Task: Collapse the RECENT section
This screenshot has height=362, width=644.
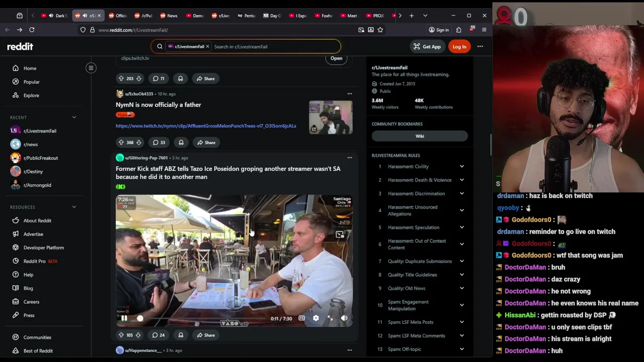Action: coord(74,118)
